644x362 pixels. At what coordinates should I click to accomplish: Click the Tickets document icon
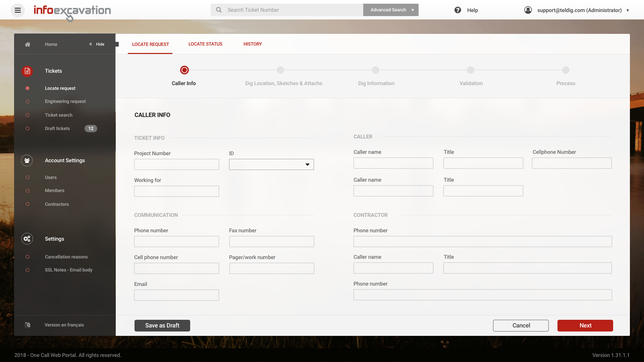tap(27, 71)
